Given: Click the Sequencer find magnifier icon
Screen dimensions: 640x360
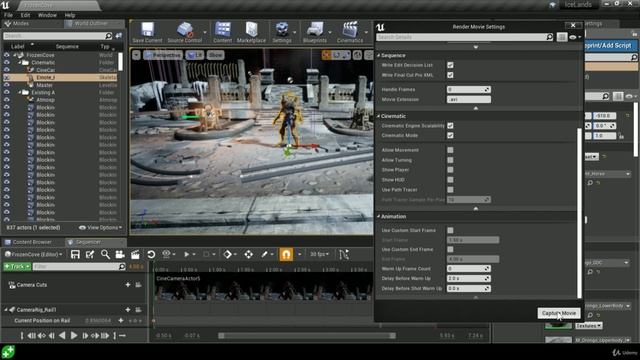Looking at the screenshot, I should (105, 255).
